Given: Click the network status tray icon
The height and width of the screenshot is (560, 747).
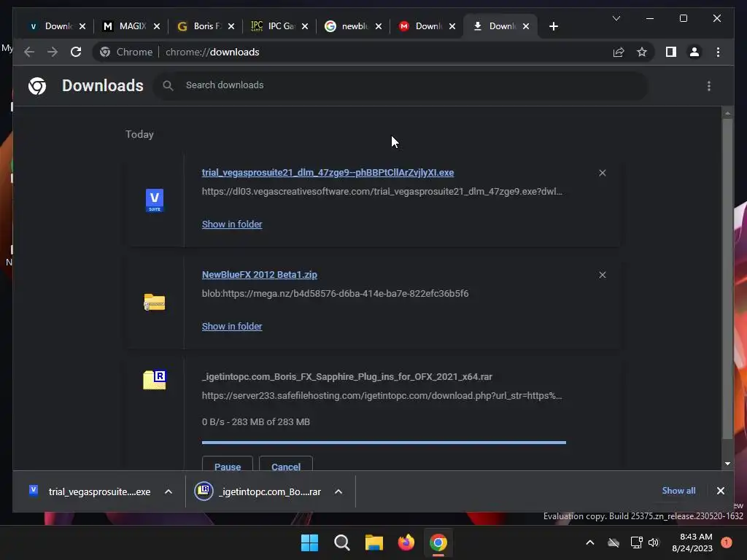Looking at the screenshot, I should (636, 542).
